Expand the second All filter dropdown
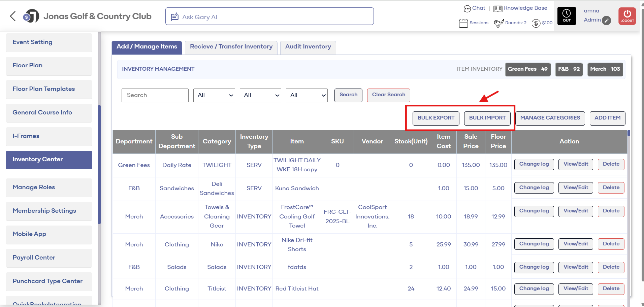 (x=260, y=95)
